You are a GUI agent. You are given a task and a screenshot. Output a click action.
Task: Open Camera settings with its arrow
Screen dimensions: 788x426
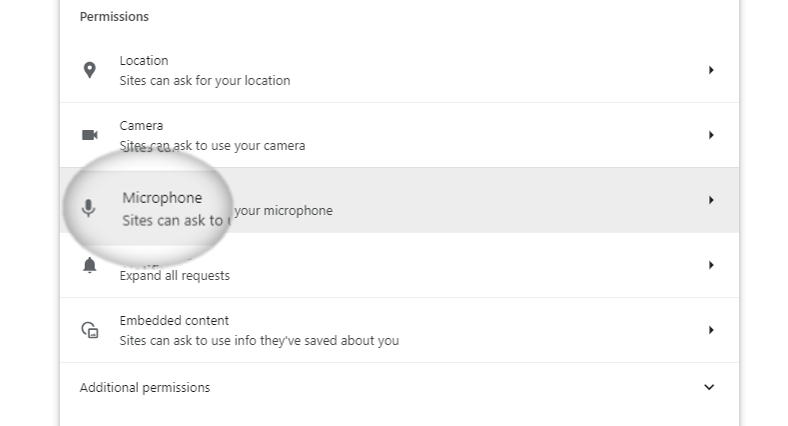[x=711, y=135]
